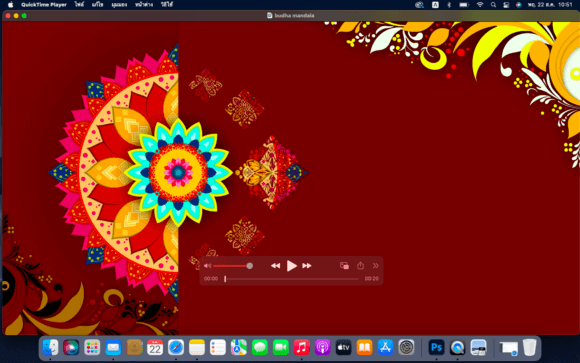Screen dimensions: 580x363
Task: Open the มุมมอง (View) menu
Action: click(x=119, y=5)
